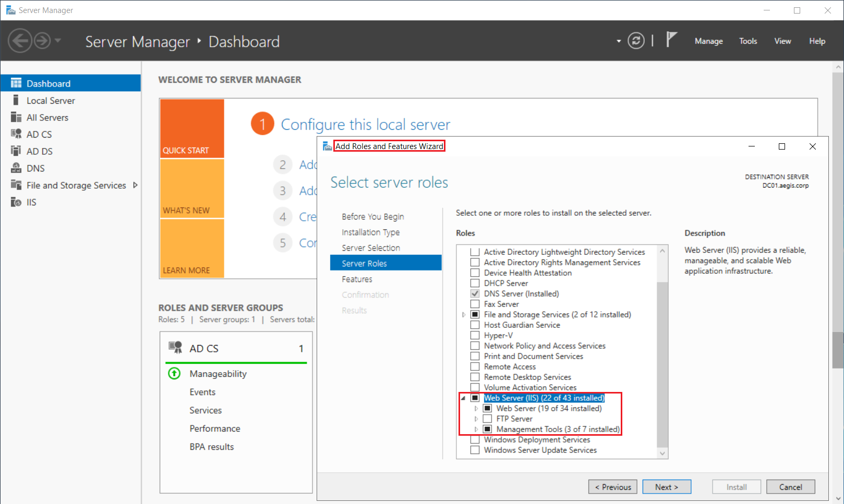Select IIS in the navigation pane

pyautogui.click(x=31, y=202)
